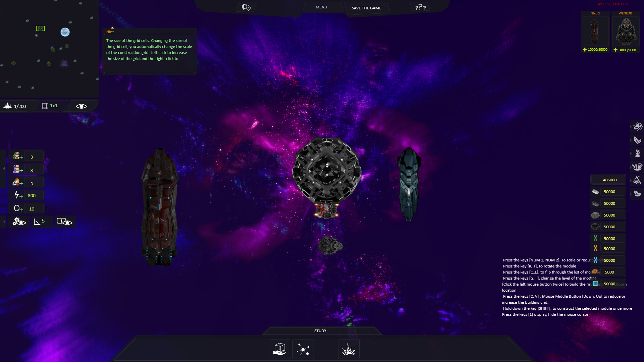Select the plant leaves icon on right sidebar
Image resolution: width=644 pixels, height=362 pixels.
coord(637,140)
